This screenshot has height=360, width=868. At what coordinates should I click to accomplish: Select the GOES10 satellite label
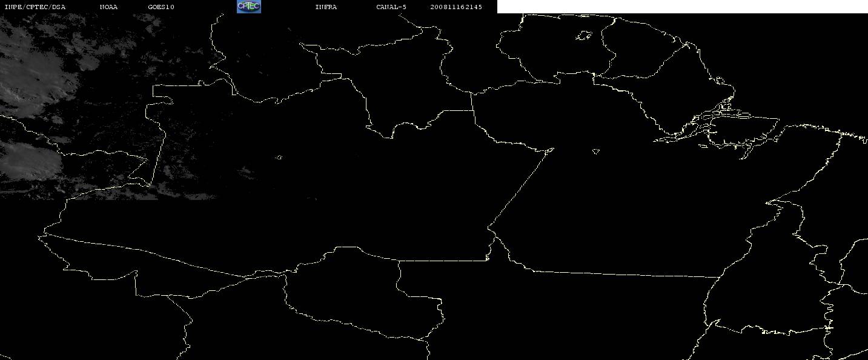[161, 7]
